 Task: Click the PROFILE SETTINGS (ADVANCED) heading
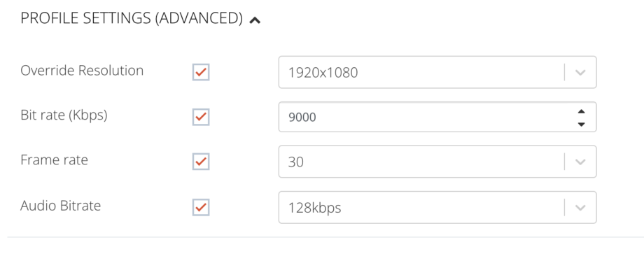(132, 18)
